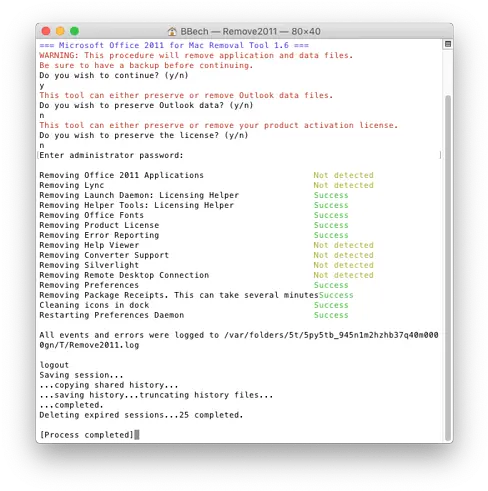
Task: Click 'Removing Package Receipts' line
Action: 179,295
